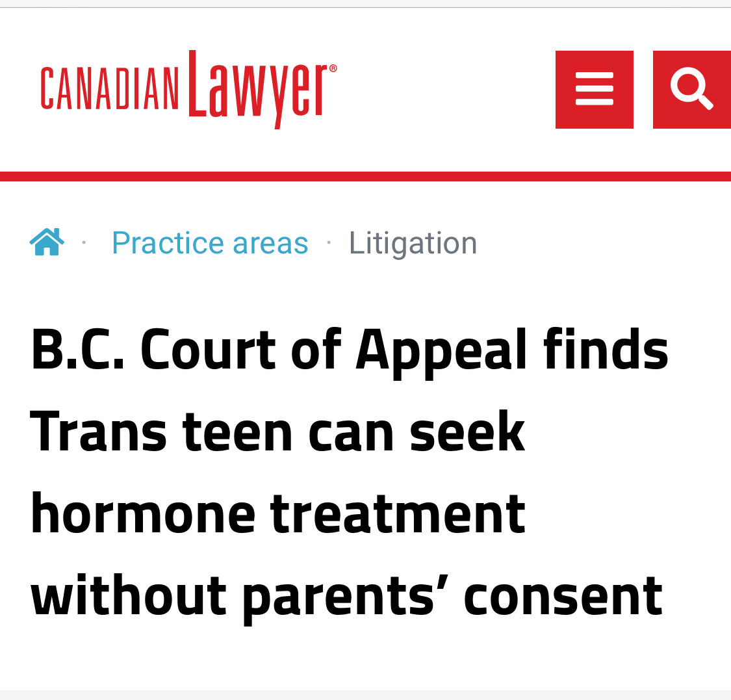731x700 pixels.
Task: Click the red search magnifier icon
Action: tap(692, 89)
